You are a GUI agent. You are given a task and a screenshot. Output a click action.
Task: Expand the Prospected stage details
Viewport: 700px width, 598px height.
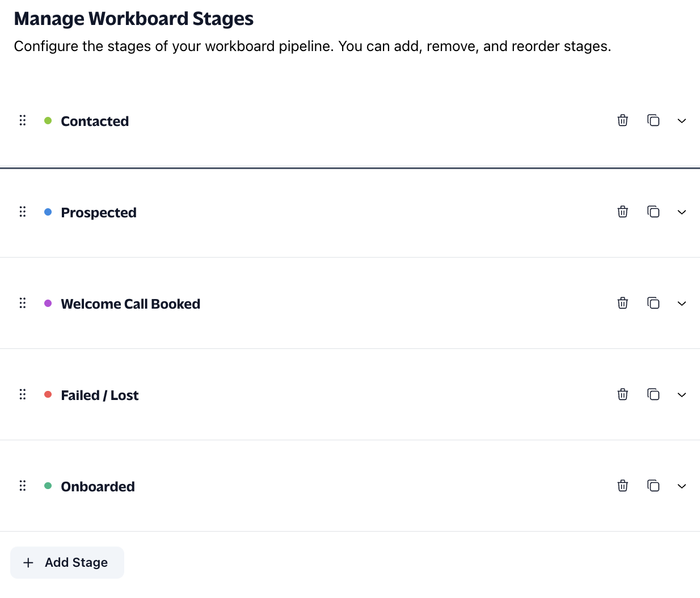682,212
